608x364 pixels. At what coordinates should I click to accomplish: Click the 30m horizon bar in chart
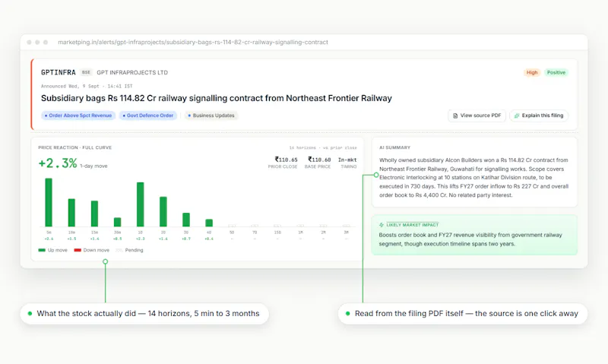coord(118,222)
